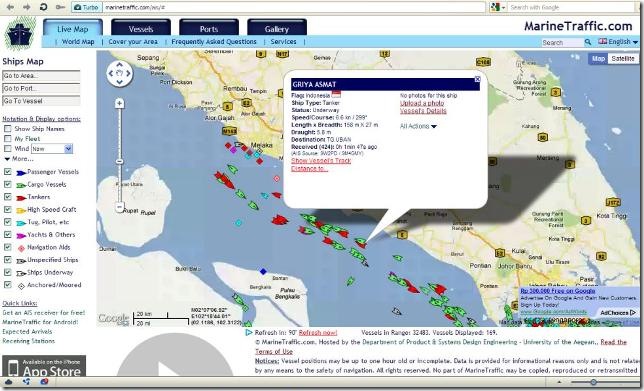Uncheck the Unspecified Ships checkbox

(x=8, y=260)
